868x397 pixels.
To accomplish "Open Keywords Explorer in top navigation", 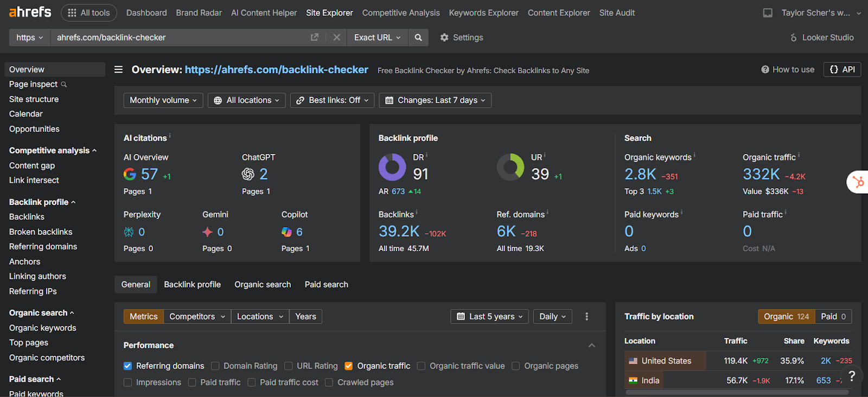I will click(484, 12).
